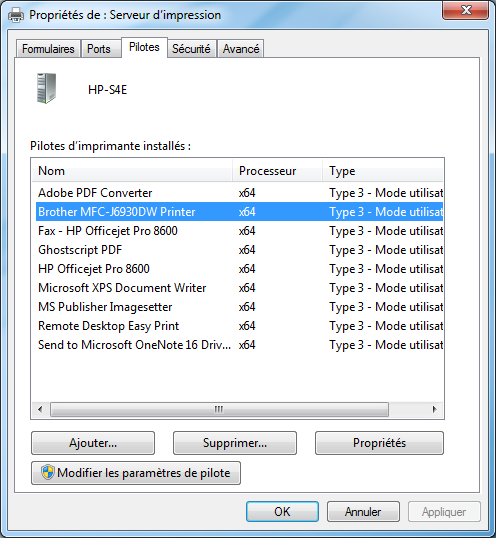Confirm with the OK button
Screen dimensions: 496x538
282,512
